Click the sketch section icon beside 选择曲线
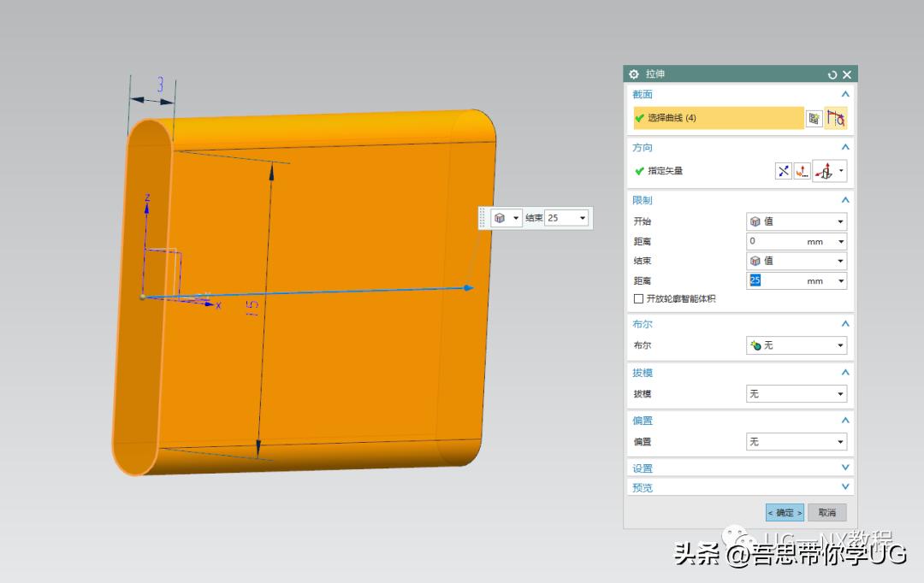The width and height of the screenshot is (924, 583). 814,119
